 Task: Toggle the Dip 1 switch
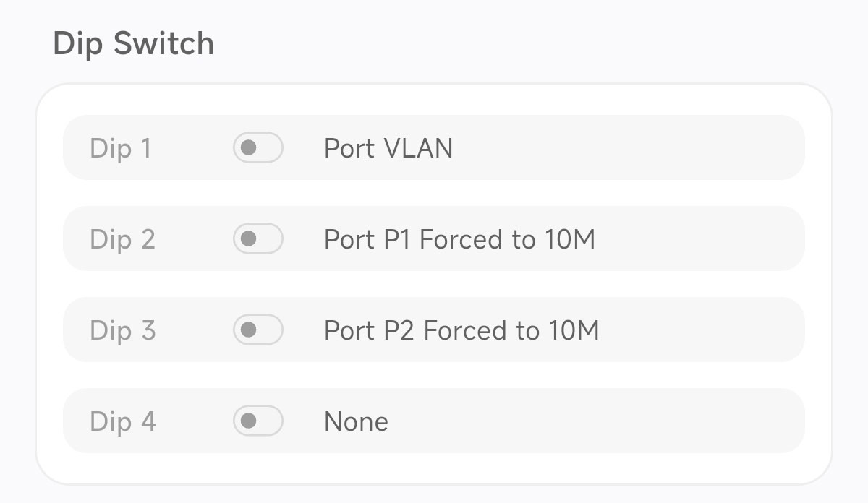click(258, 148)
